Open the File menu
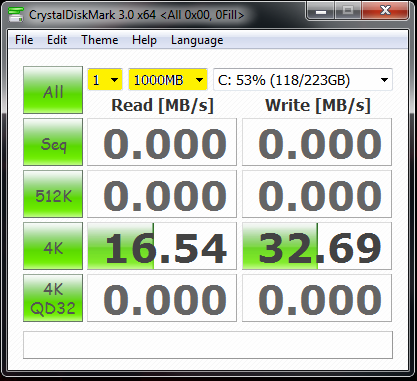This screenshot has width=417, height=381. [24, 40]
